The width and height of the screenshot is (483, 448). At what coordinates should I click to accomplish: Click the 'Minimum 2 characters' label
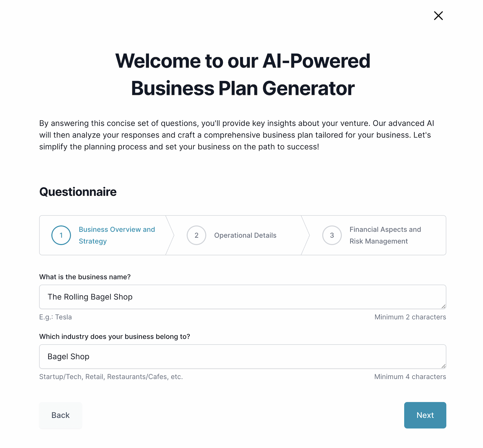pyautogui.click(x=410, y=317)
